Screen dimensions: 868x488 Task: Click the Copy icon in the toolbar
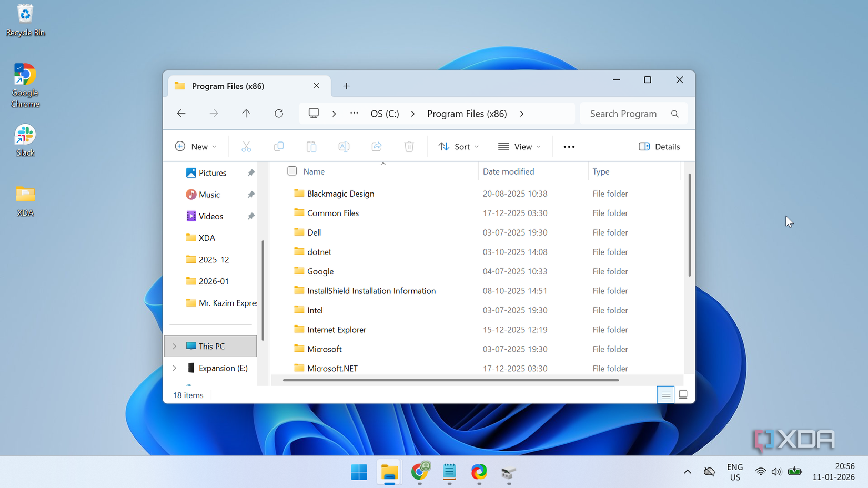tap(278, 146)
